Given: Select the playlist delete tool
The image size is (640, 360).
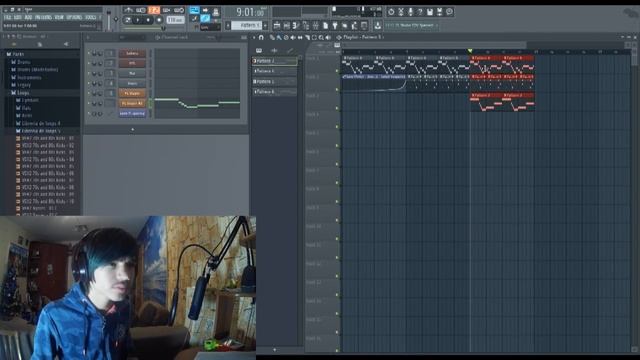Looking at the screenshot, I should coord(286,38).
